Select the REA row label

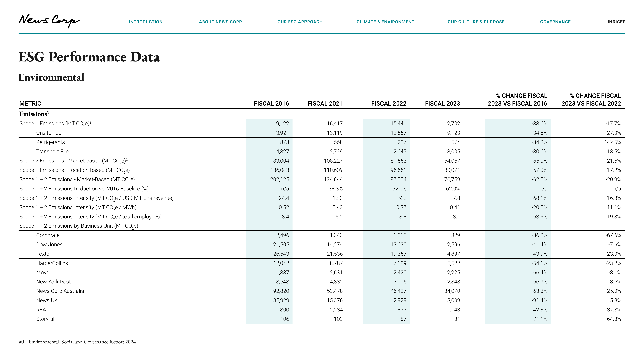[41, 310]
